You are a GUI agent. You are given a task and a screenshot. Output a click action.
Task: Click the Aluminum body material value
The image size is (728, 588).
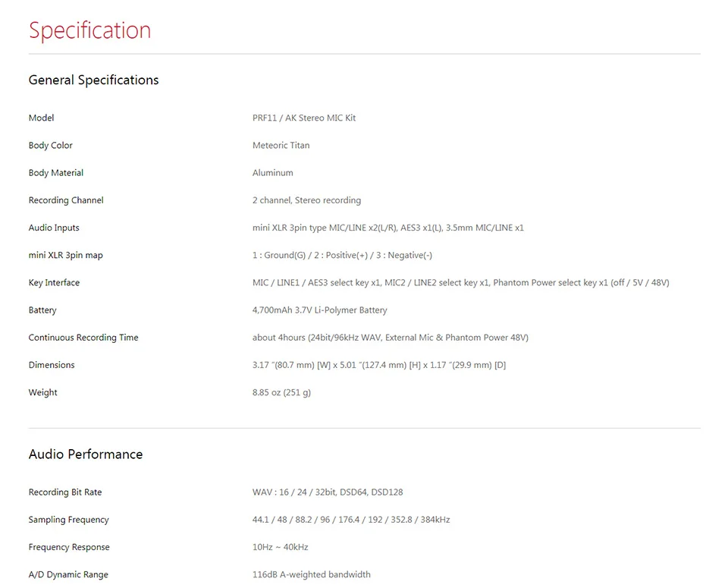coord(272,173)
